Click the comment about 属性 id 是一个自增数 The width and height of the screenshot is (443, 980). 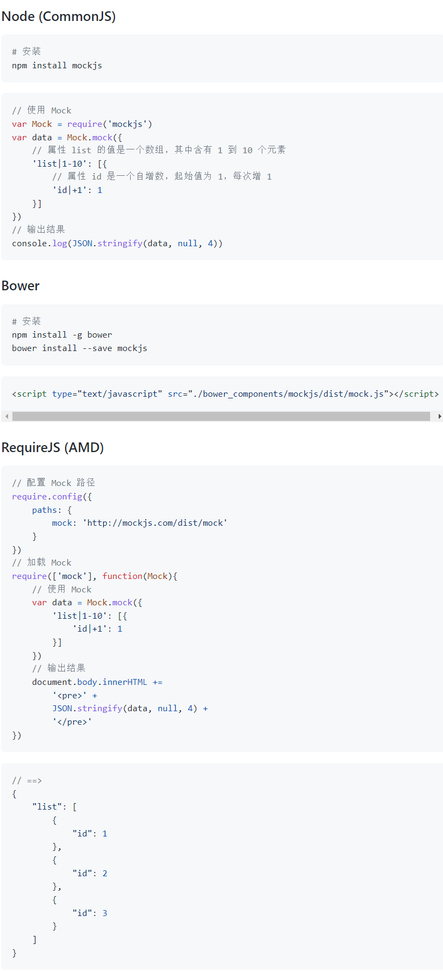pyautogui.click(x=162, y=176)
